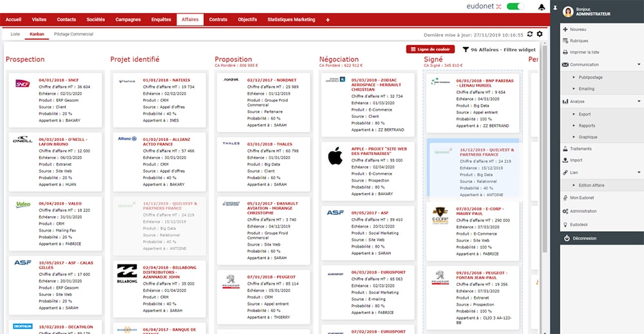
Task: Open the Campagnes tab
Action: tap(128, 19)
